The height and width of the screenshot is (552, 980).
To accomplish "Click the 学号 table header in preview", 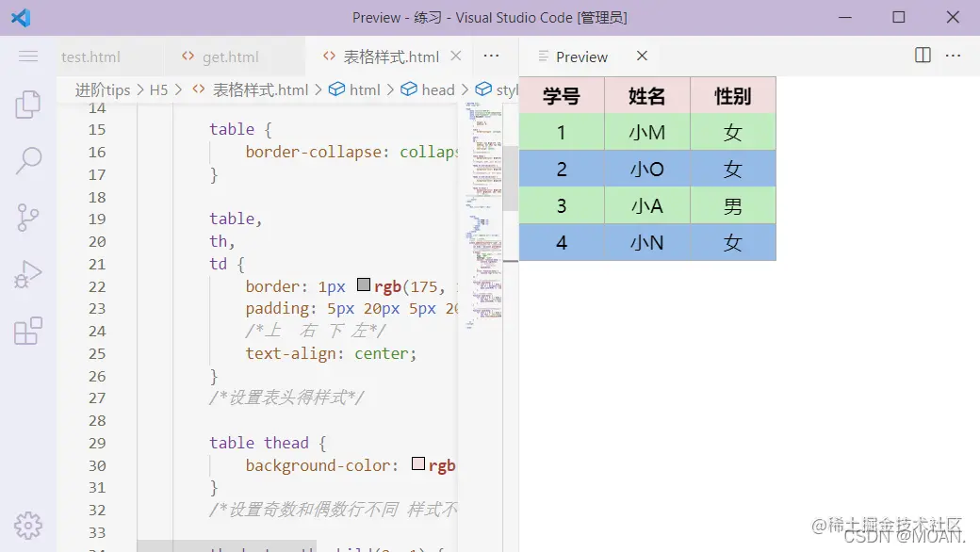I will pyautogui.click(x=562, y=96).
